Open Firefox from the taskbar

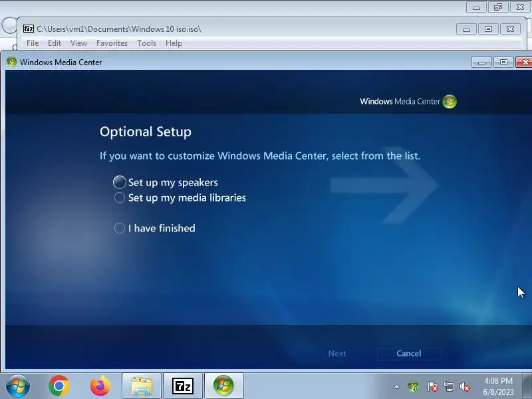tap(100, 386)
